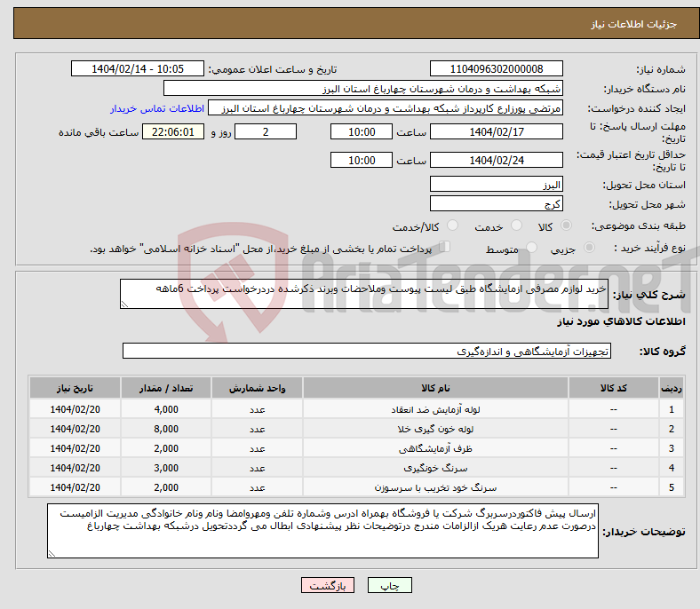
Task: Click the بازگشت back button
Action: coord(328,585)
